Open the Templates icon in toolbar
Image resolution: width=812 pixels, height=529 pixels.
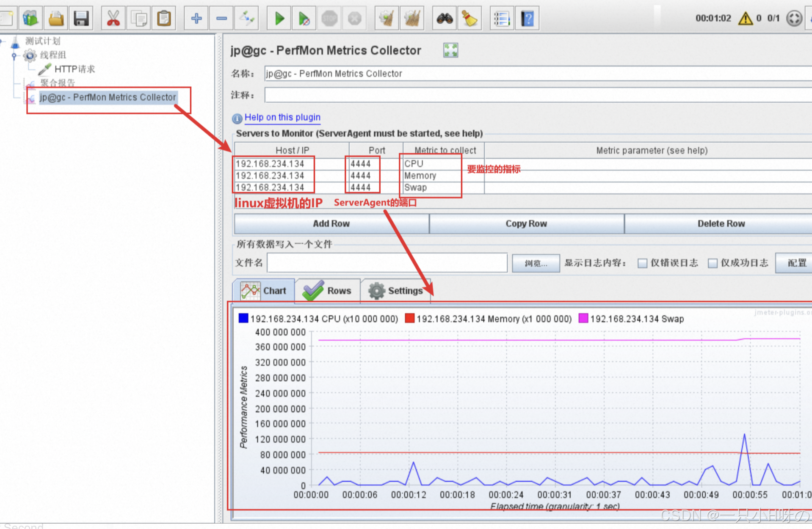(x=30, y=18)
